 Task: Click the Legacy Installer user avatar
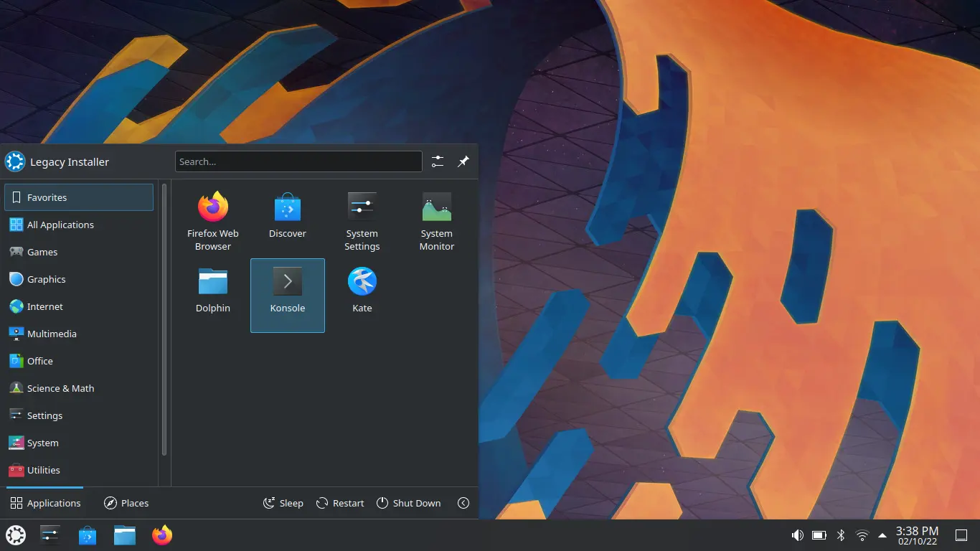point(15,161)
